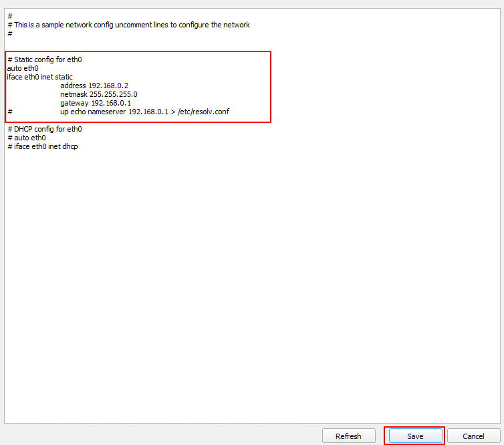Click the word "gateway" in static config
The height and width of the screenshot is (445, 504).
(74, 103)
